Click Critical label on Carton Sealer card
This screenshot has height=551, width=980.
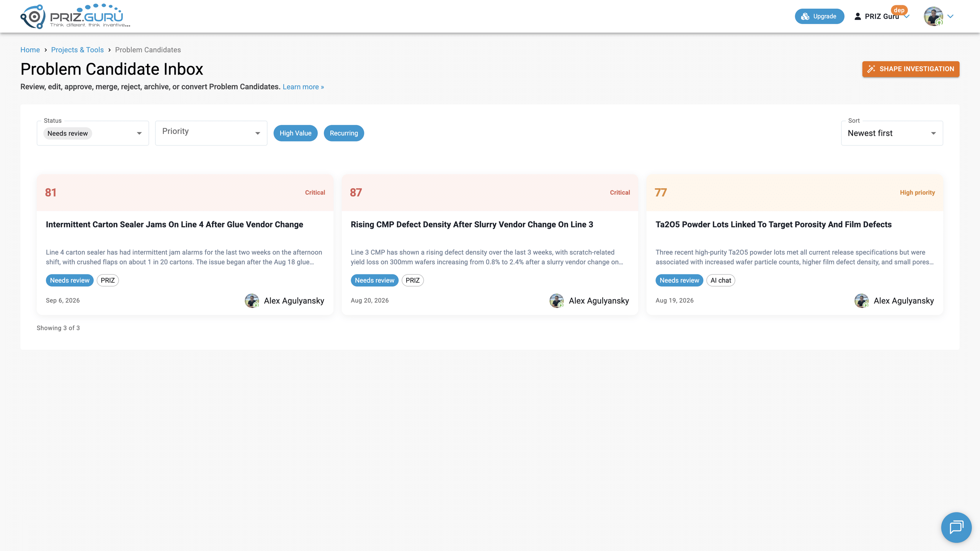pyautogui.click(x=315, y=192)
